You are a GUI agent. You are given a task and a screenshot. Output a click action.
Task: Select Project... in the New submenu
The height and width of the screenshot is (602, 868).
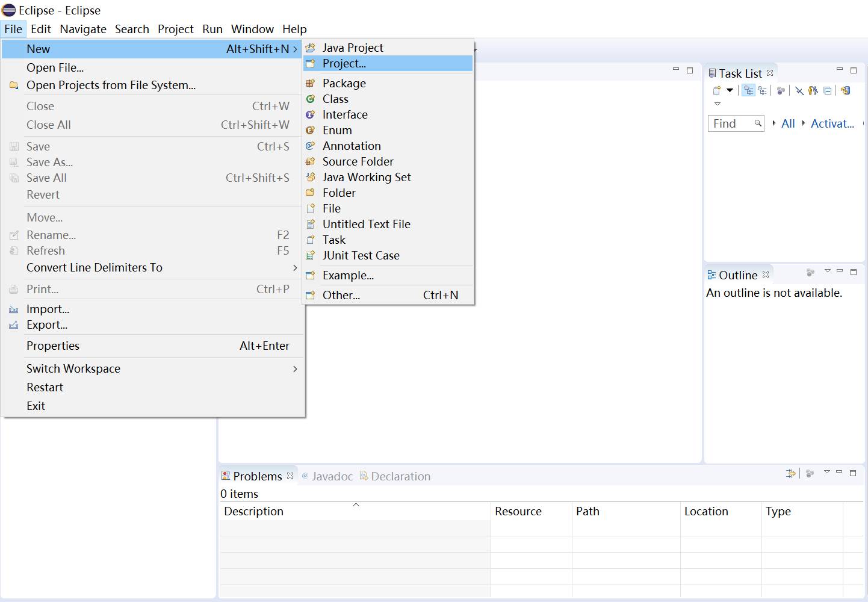[388, 63]
